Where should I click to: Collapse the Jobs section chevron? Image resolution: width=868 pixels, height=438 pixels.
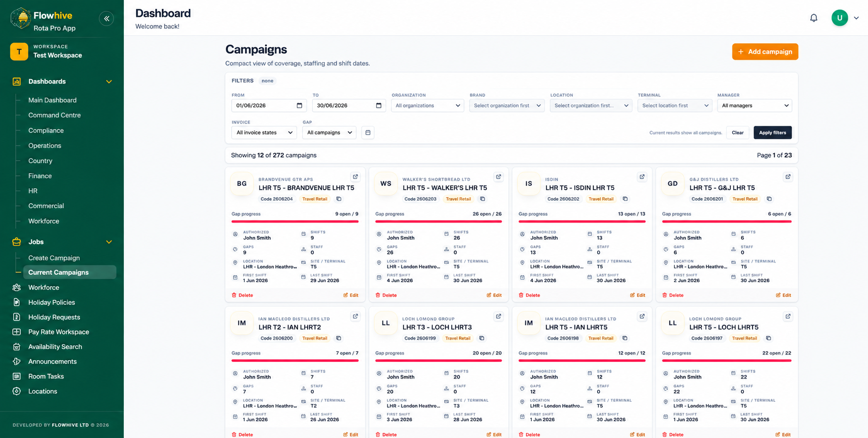pyautogui.click(x=109, y=242)
